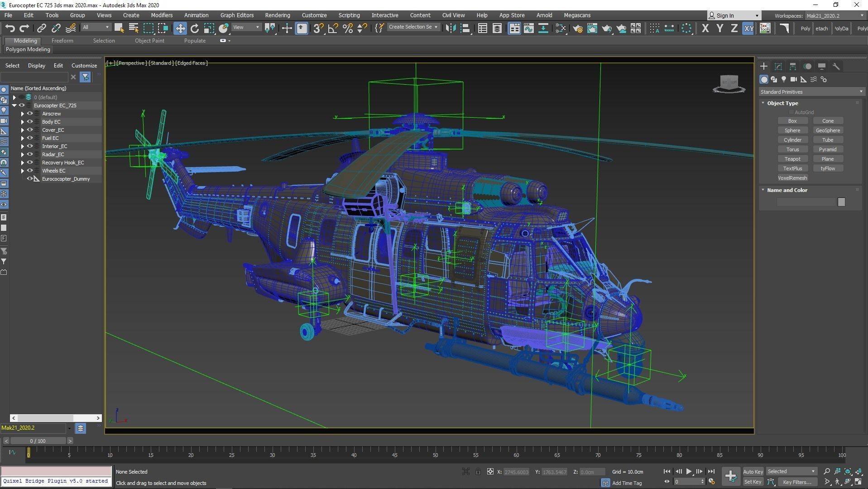Open the View reference coordinate dropdown
868x489 pixels.
point(246,28)
